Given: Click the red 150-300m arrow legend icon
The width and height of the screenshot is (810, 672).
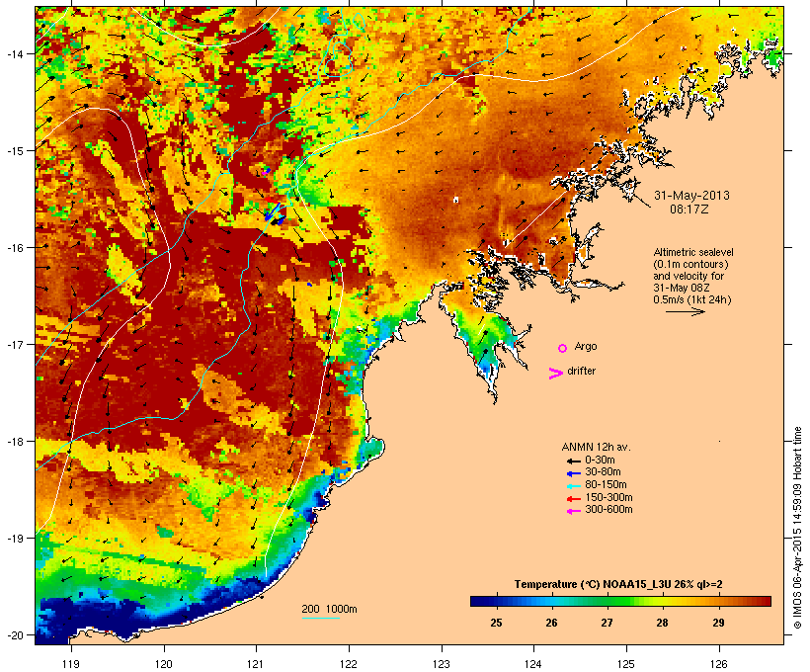Looking at the screenshot, I should (x=574, y=499).
